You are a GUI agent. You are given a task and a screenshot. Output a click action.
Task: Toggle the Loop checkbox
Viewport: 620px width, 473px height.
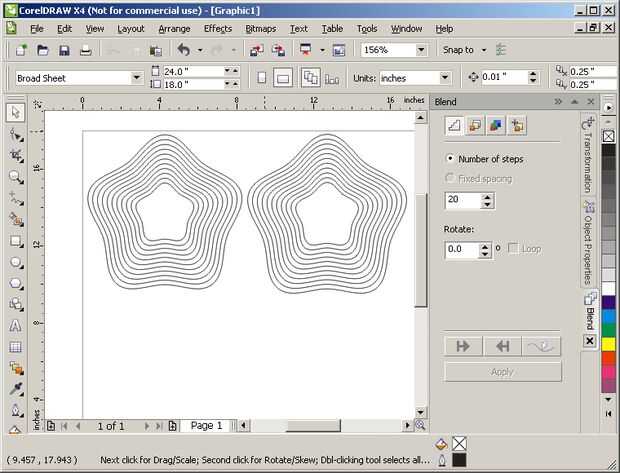(x=513, y=248)
